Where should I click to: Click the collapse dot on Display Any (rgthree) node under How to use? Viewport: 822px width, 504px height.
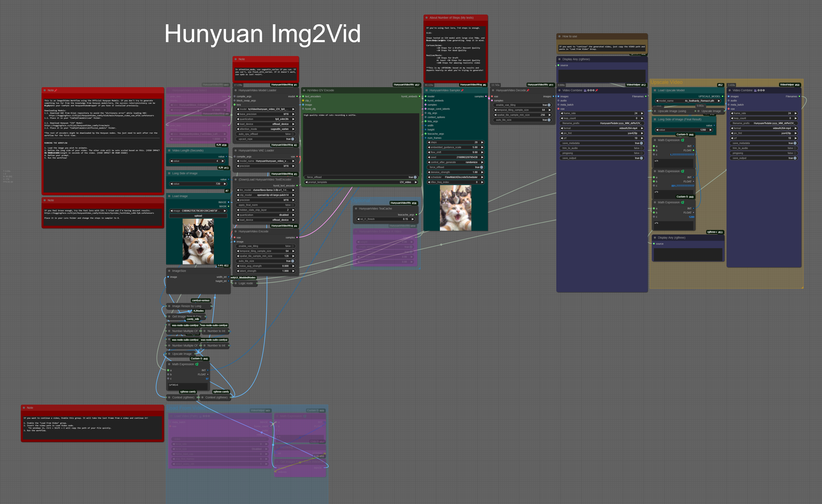[559, 59]
